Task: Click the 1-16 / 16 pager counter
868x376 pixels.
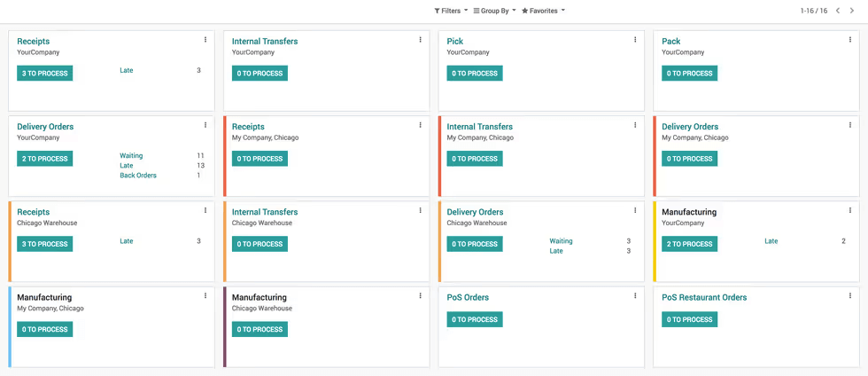Action: 814,11
